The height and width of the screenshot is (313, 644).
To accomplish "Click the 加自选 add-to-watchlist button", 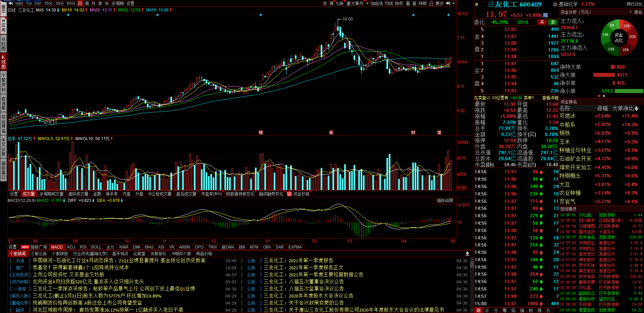I will (377, 3).
